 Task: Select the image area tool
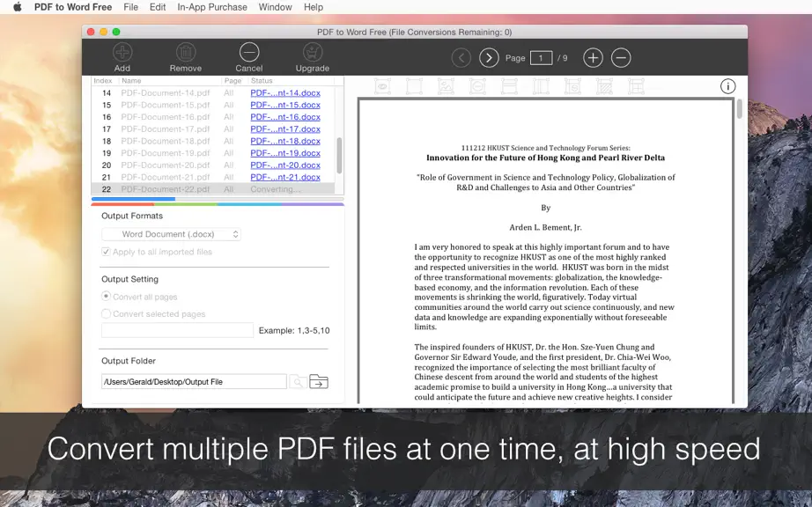pos(446,86)
